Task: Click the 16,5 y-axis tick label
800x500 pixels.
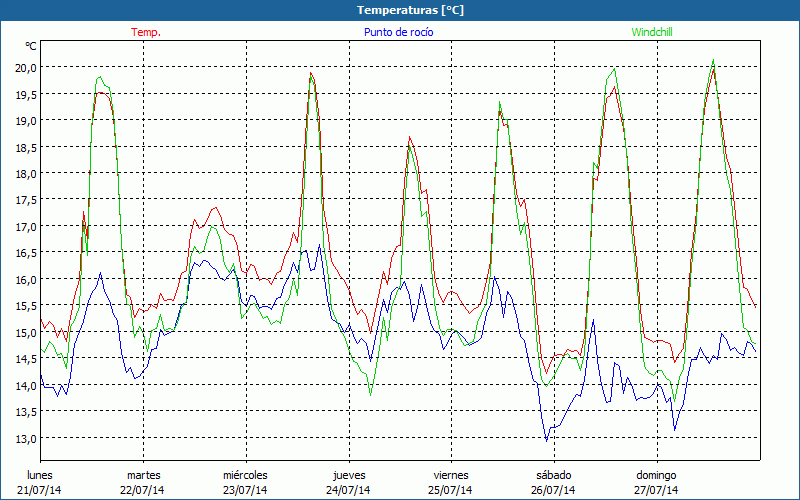Action: coord(24,253)
